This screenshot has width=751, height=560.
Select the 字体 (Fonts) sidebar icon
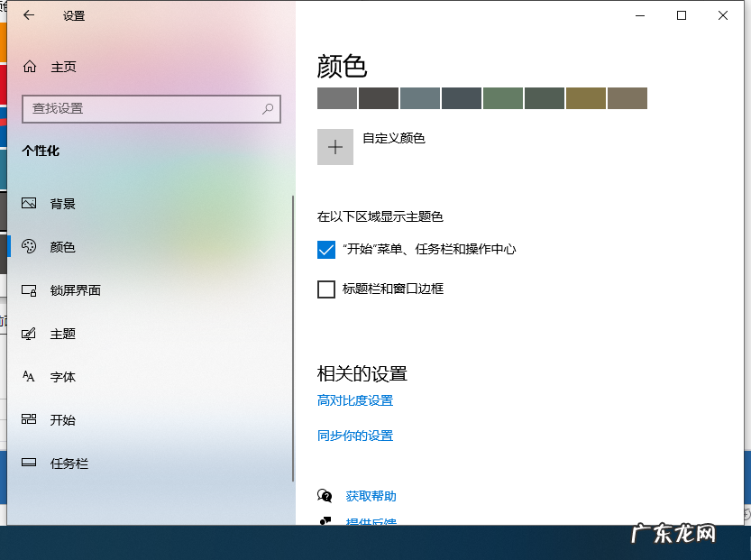coord(30,377)
